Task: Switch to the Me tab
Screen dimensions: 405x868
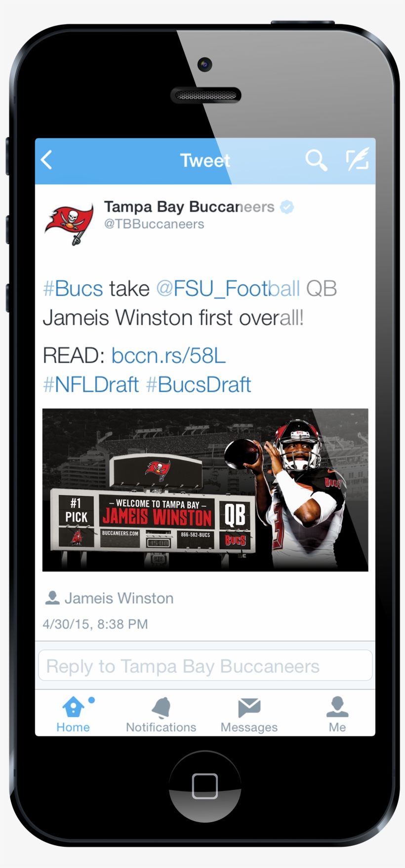Action: (x=337, y=714)
